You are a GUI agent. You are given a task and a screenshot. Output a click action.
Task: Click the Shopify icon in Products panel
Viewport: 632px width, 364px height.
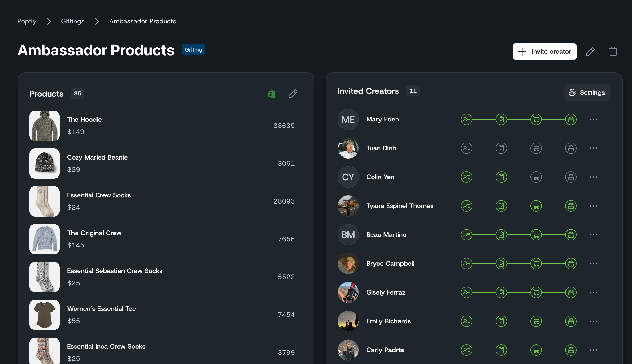pyautogui.click(x=271, y=94)
